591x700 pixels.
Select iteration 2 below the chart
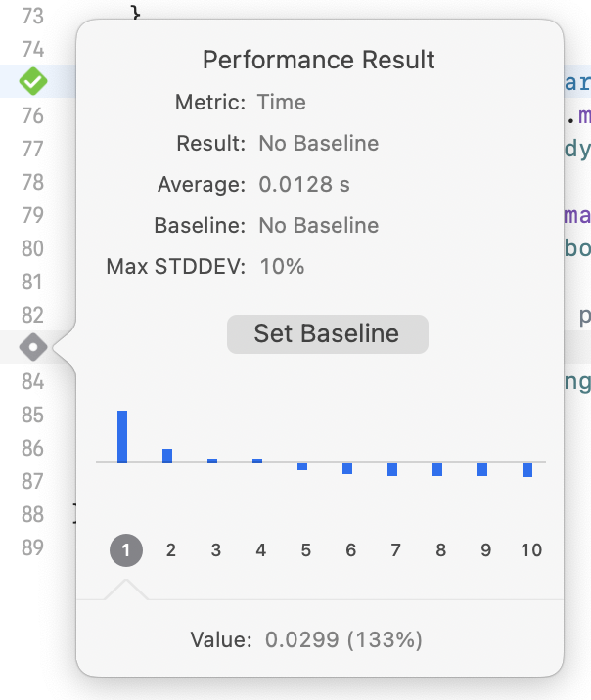(171, 550)
